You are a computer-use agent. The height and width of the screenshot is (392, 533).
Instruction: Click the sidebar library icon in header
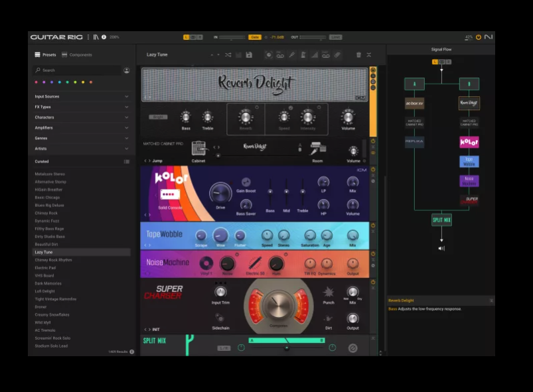(96, 37)
